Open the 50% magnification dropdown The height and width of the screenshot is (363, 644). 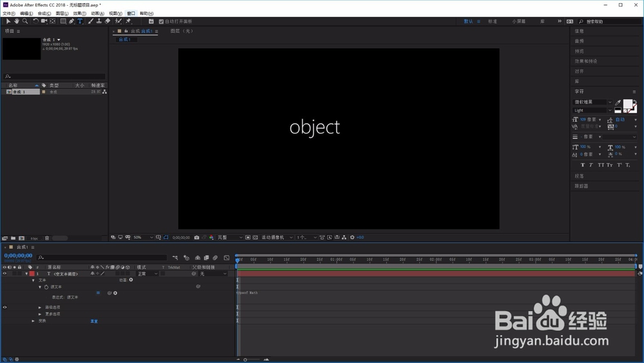(143, 237)
